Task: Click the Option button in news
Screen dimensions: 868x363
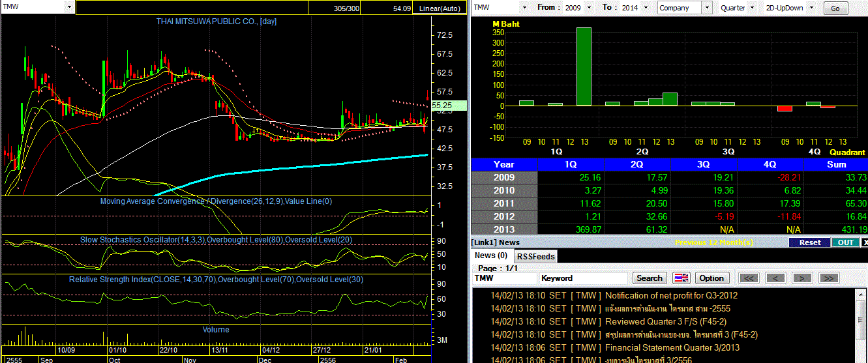Action: point(711,278)
